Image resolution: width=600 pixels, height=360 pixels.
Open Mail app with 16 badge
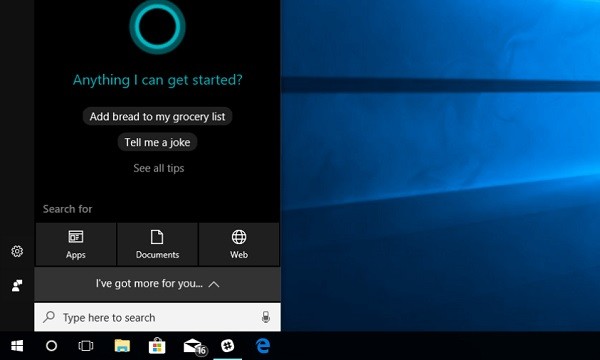(194, 347)
